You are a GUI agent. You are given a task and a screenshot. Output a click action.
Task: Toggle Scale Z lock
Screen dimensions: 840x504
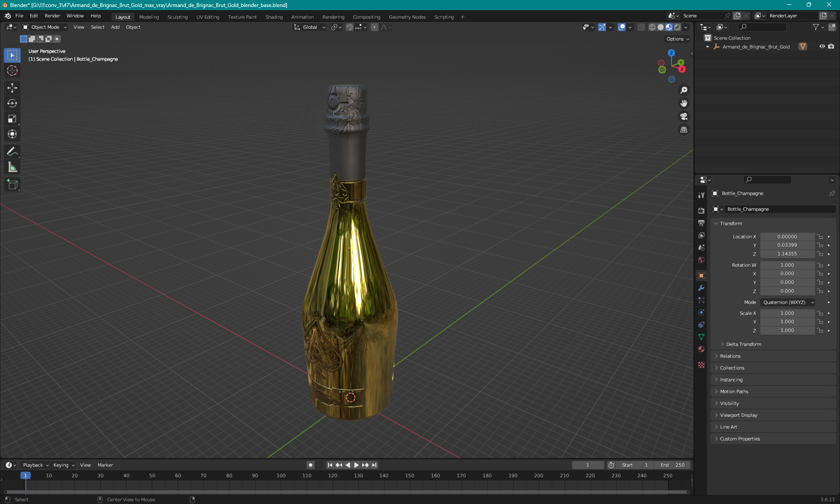820,330
